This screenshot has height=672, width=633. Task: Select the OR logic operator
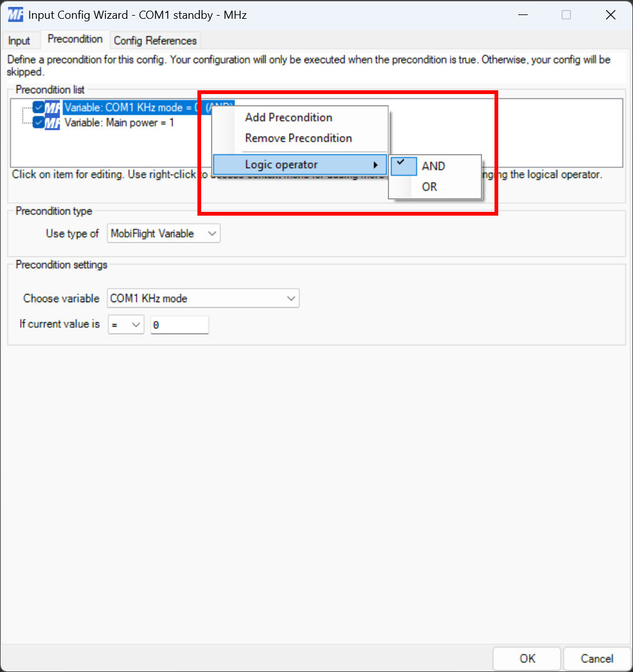click(435, 187)
